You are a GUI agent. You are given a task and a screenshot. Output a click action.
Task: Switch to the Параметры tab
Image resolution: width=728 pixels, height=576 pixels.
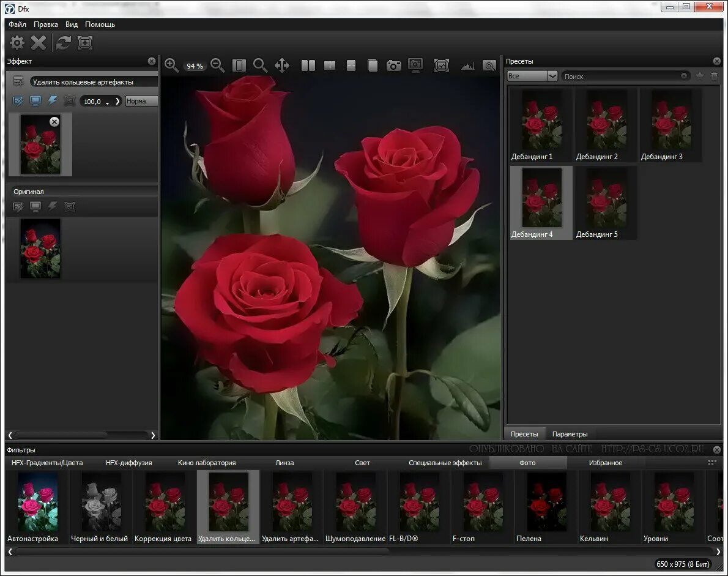570,434
